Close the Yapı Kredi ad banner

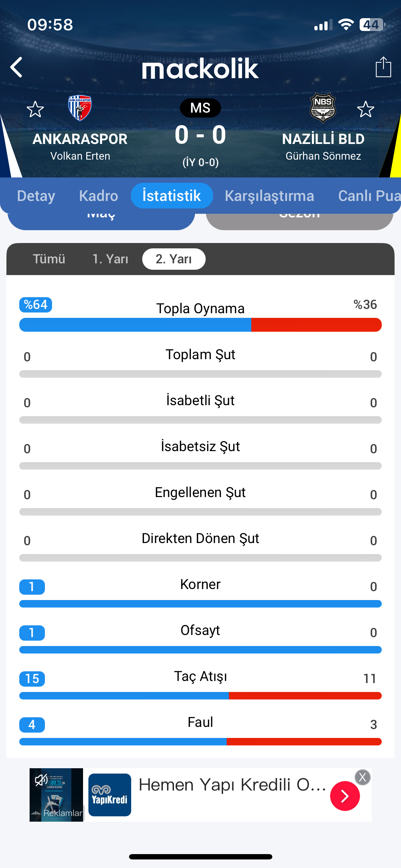(363, 777)
